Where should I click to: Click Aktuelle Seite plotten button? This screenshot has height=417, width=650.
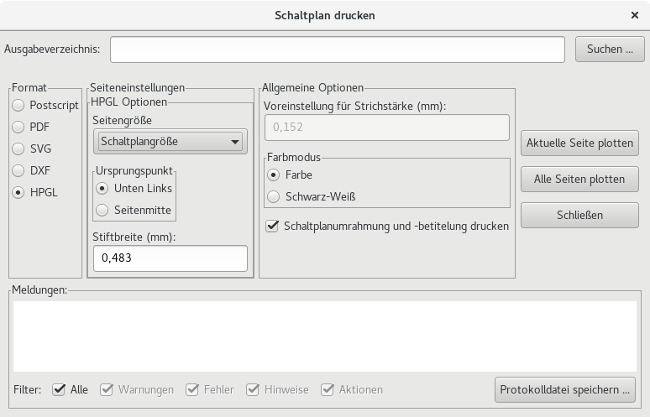click(x=579, y=143)
